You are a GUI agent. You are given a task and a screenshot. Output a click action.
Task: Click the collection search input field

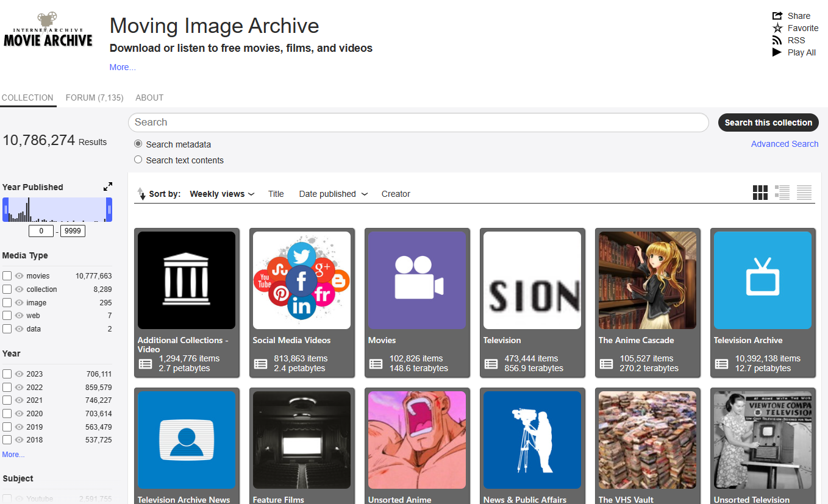click(x=418, y=122)
